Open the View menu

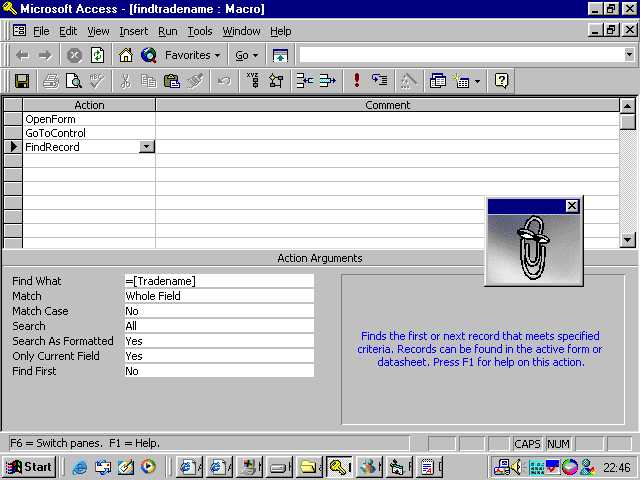tap(98, 31)
